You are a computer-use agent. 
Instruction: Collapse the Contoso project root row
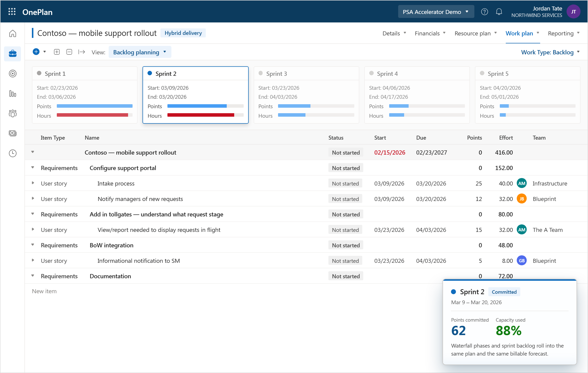33,152
